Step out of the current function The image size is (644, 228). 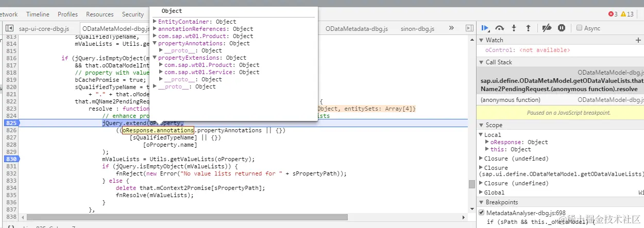(x=528, y=28)
